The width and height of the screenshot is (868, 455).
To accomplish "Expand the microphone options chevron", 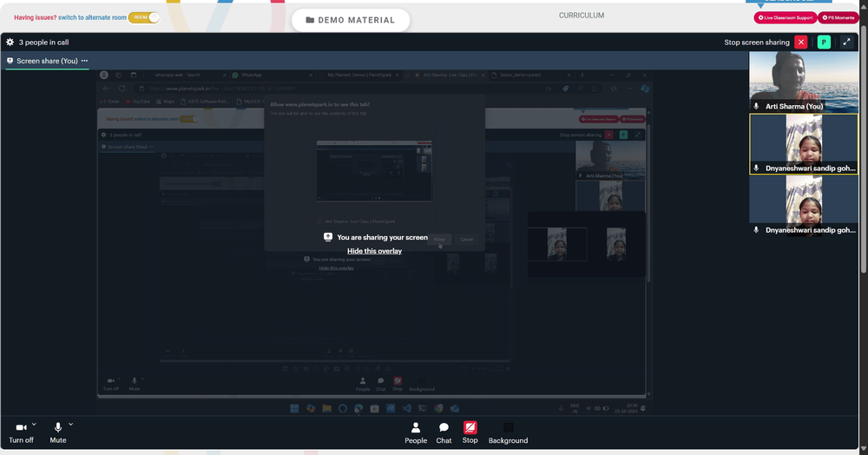I will pyautogui.click(x=71, y=425).
